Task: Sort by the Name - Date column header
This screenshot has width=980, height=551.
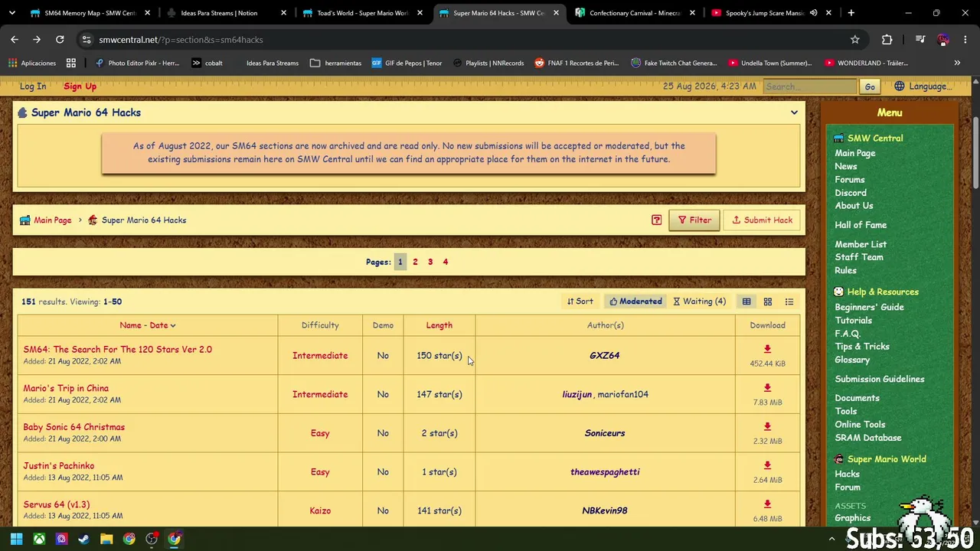Action: tap(148, 325)
